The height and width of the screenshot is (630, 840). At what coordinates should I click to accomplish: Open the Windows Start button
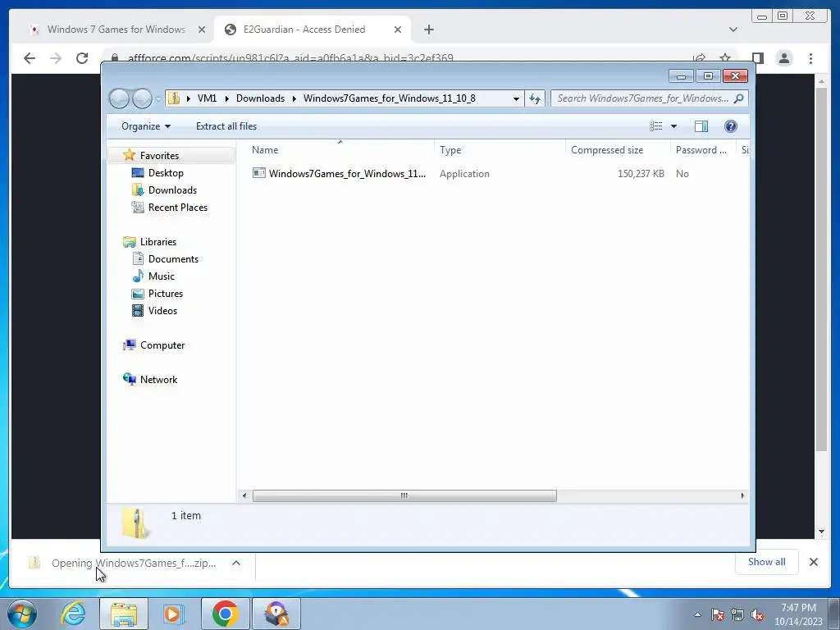click(x=22, y=614)
